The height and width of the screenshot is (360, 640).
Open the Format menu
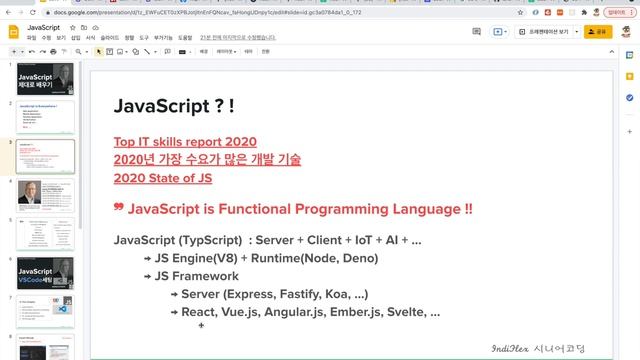[90, 38]
